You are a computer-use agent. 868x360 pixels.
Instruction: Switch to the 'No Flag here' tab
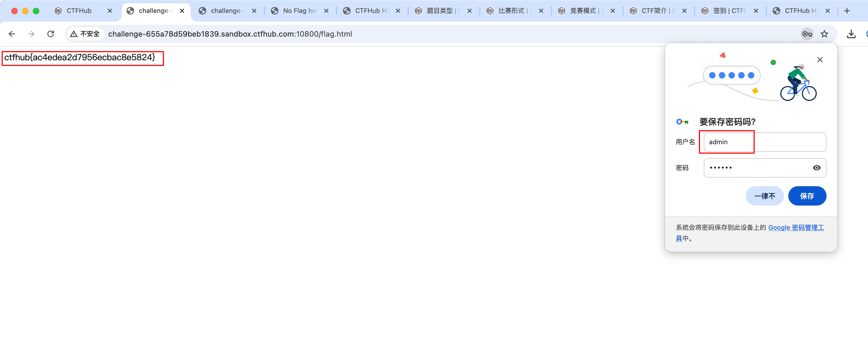(299, 11)
